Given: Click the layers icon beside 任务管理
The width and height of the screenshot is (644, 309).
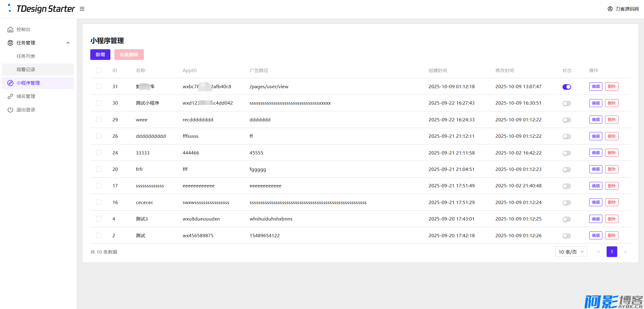Looking at the screenshot, I should pyautogui.click(x=10, y=43).
